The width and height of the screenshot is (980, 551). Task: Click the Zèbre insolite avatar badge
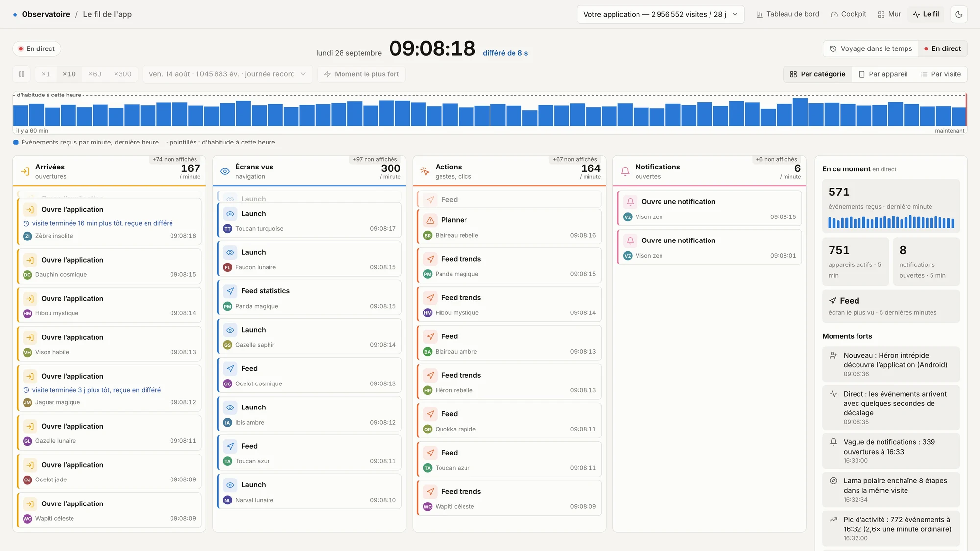coord(27,236)
